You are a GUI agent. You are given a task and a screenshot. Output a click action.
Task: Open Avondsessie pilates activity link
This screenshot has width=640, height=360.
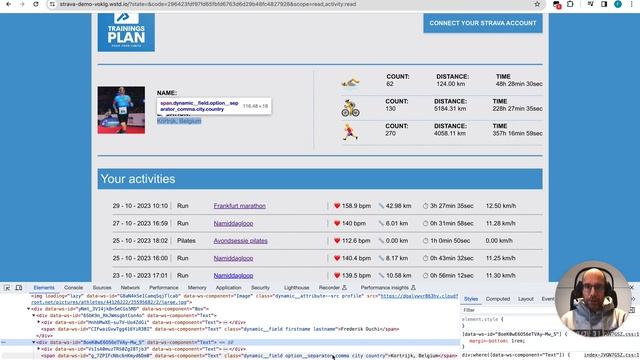click(x=240, y=241)
